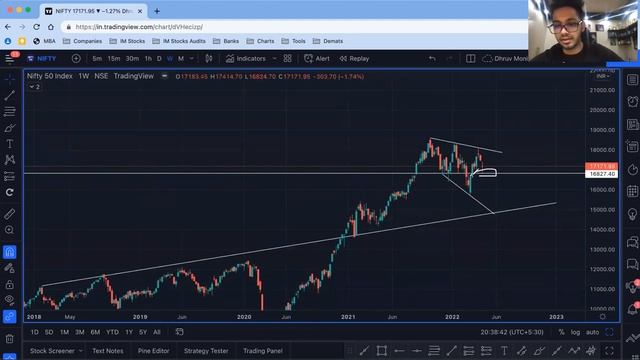Select the daily D timeframe
The image size is (640, 360).
[x=159, y=58]
